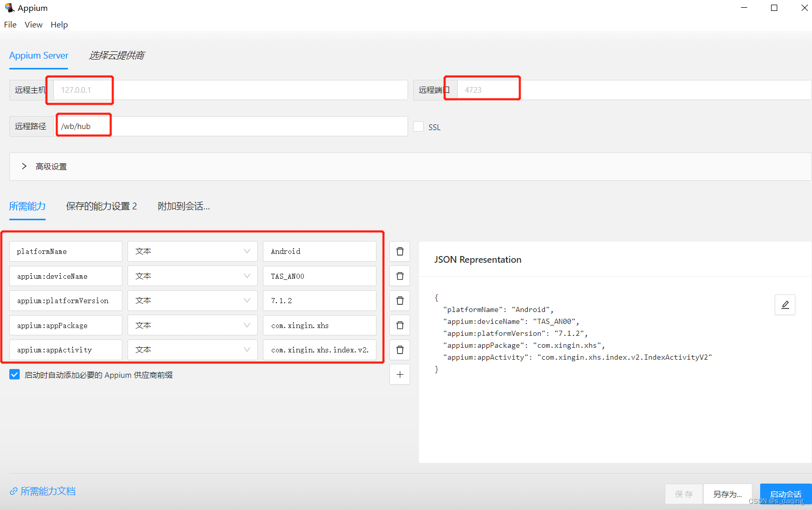Edit the appium:appPackage name field
812x510 pixels.
coord(66,325)
